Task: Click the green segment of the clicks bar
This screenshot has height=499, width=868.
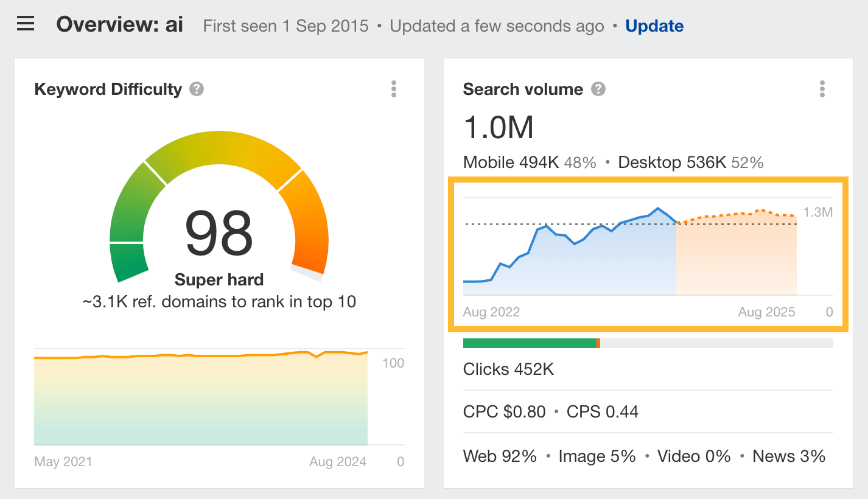Action: 530,343
